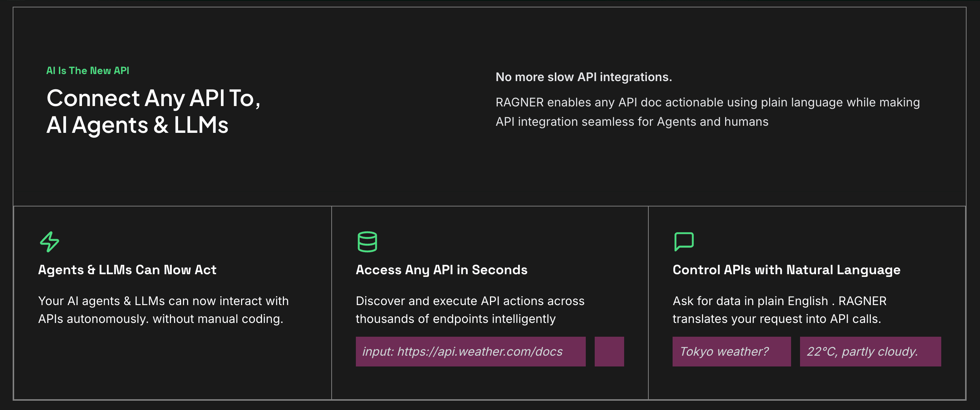Click the middle Access Any API feature card
This screenshot has height=410, width=980.
pyautogui.click(x=489, y=384)
